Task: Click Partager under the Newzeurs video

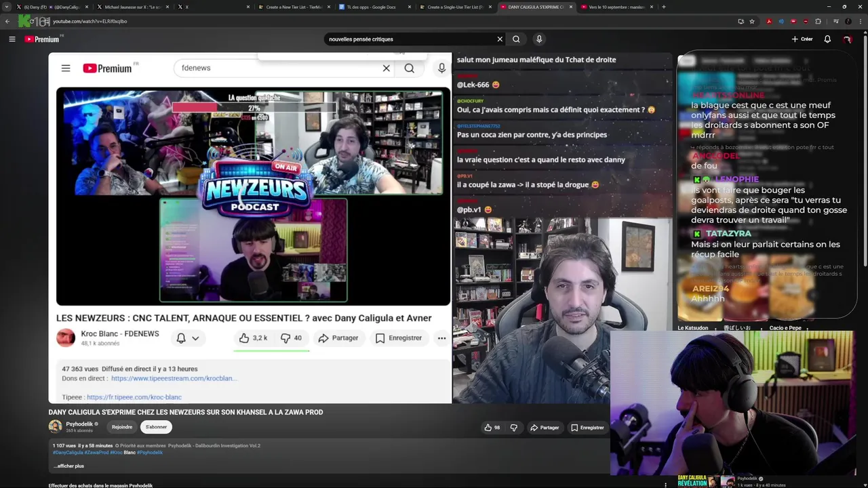Action: pos(338,338)
